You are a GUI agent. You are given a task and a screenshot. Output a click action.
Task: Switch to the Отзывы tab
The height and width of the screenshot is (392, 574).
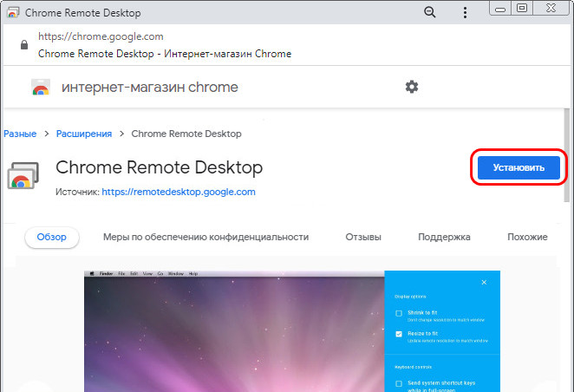click(363, 237)
